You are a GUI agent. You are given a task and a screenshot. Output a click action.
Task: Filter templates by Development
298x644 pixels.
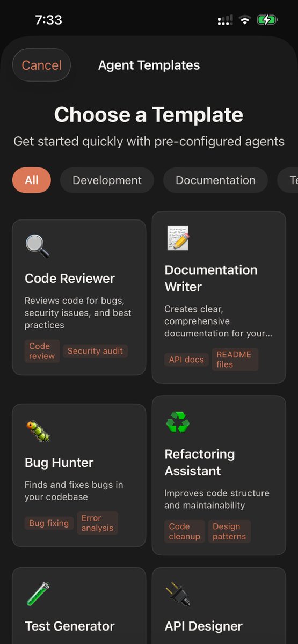point(107,180)
